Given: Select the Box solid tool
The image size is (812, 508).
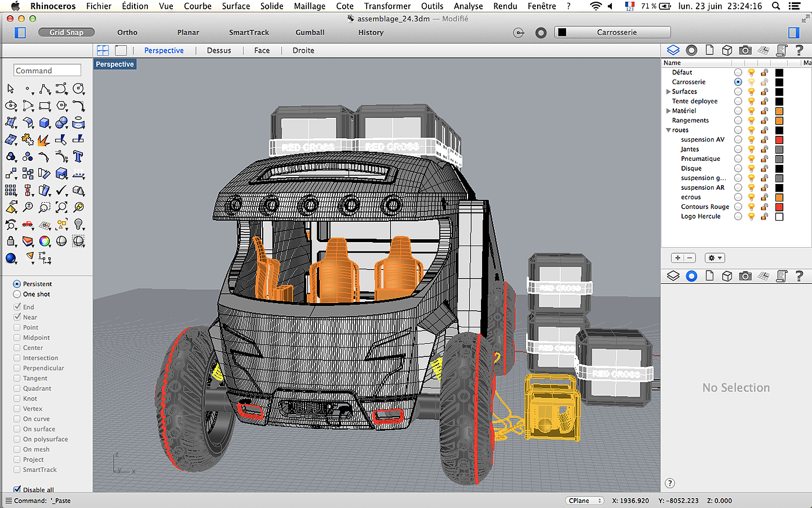Looking at the screenshot, I should click(x=45, y=123).
